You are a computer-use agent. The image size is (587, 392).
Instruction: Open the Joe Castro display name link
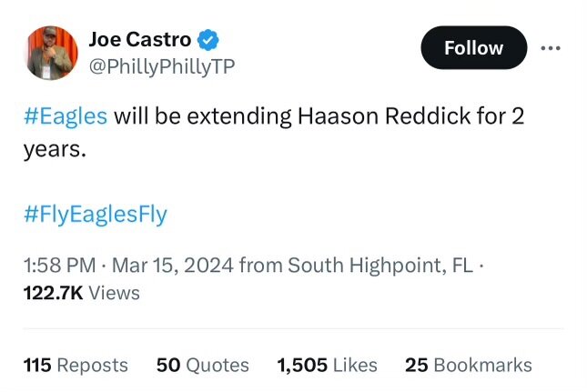click(140, 40)
